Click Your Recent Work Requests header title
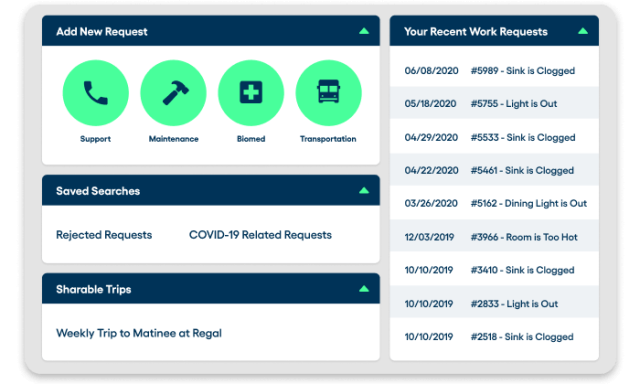The image size is (640, 384). 476,31
